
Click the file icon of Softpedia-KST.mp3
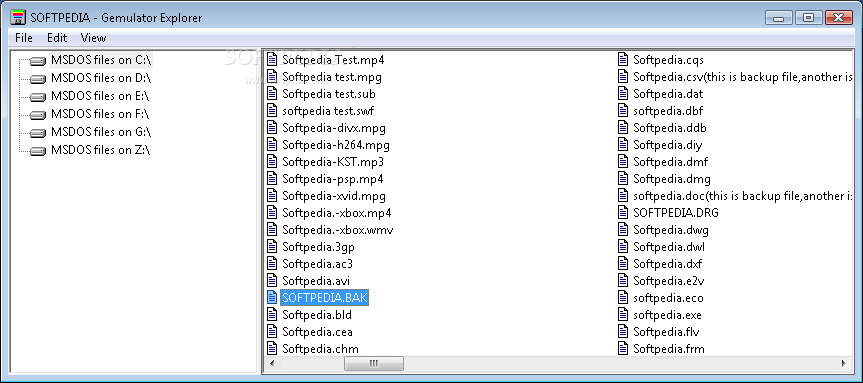272,161
